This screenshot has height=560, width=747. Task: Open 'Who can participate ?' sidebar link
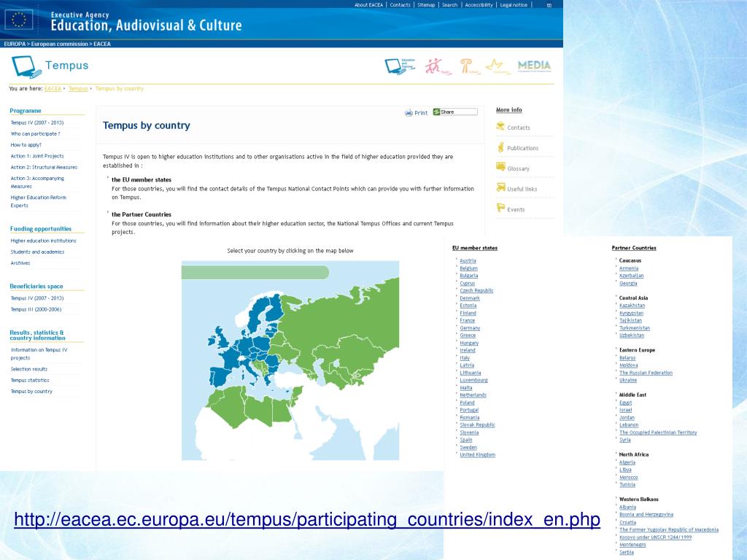point(35,134)
